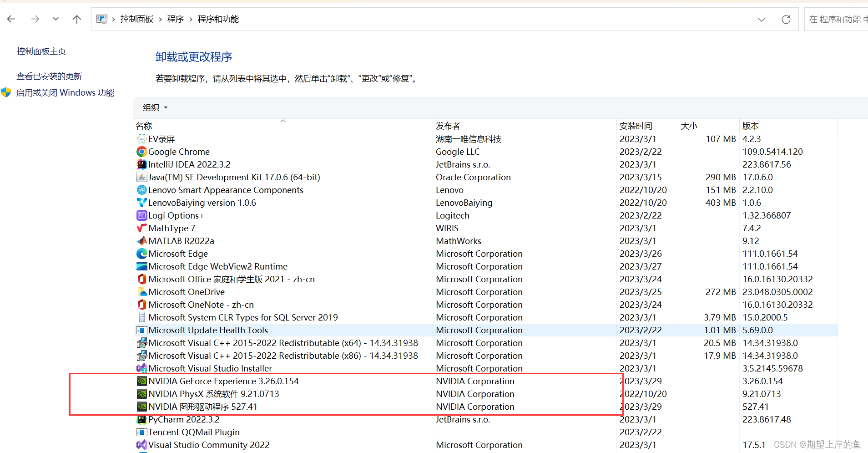Click the search box 在 程序和功能
The width and height of the screenshot is (868, 453).
point(836,20)
